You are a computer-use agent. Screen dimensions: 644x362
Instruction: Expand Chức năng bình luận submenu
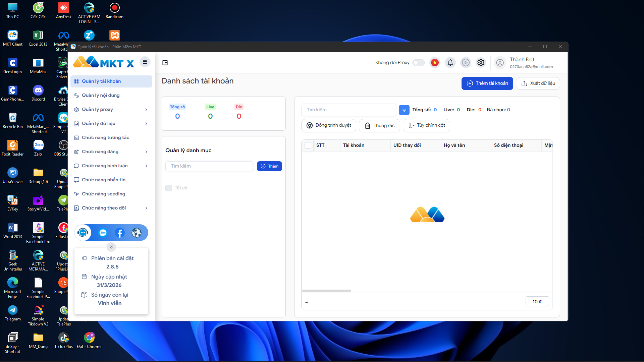pyautogui.click(x=146, y=166)
